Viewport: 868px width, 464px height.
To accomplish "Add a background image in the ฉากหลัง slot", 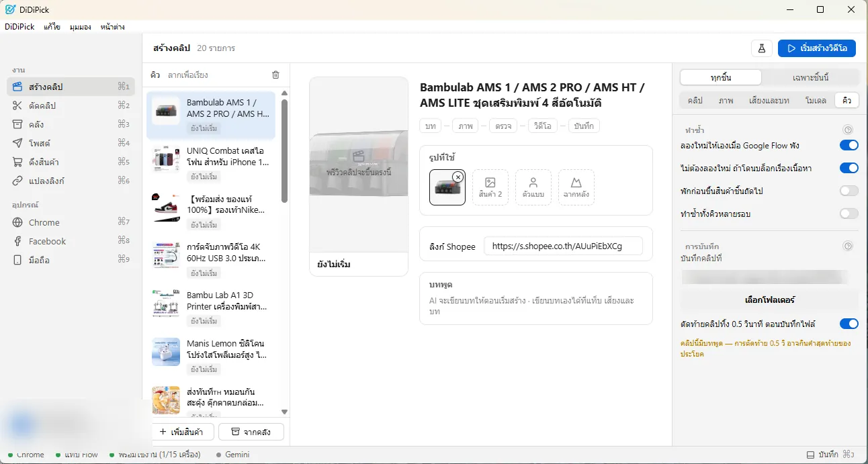I will click(x=576, y=187).
